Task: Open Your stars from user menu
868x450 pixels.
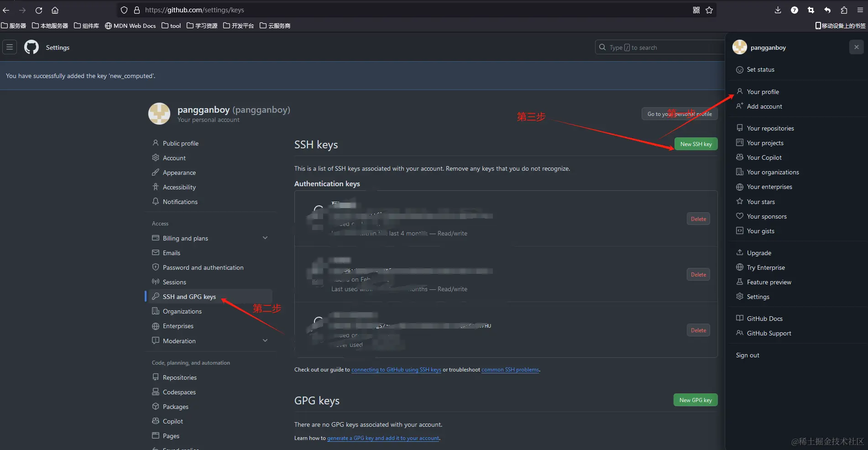Action: (761, 202)
